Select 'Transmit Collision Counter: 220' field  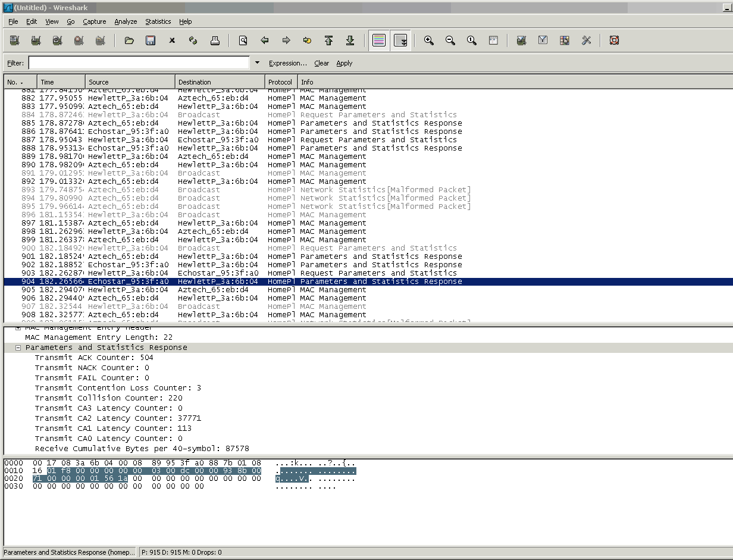click(x=108, y=398)
